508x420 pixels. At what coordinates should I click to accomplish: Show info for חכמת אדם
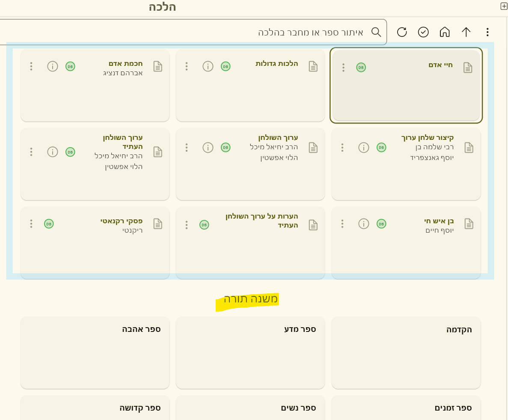click(x=53, y=66)
